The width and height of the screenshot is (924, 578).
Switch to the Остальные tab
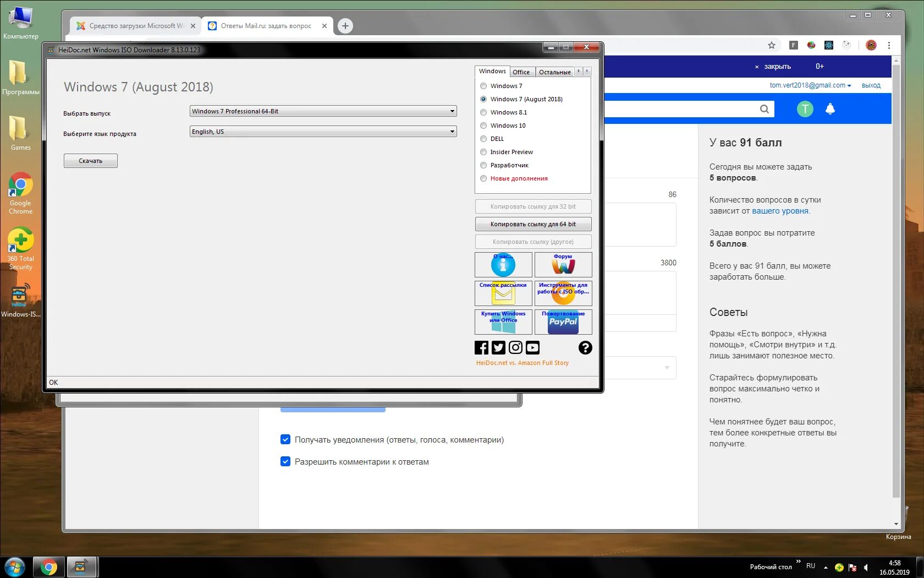point(554,72)
